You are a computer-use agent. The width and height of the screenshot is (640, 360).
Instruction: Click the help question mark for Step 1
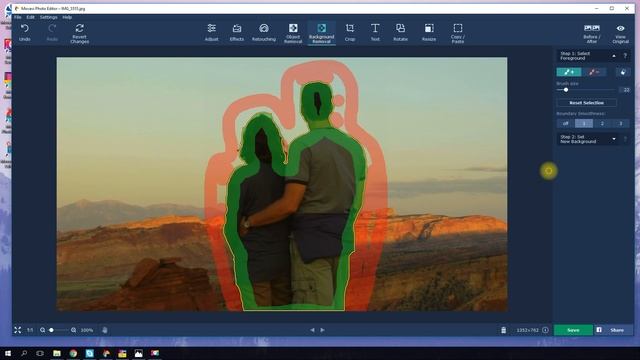[625, 56]
